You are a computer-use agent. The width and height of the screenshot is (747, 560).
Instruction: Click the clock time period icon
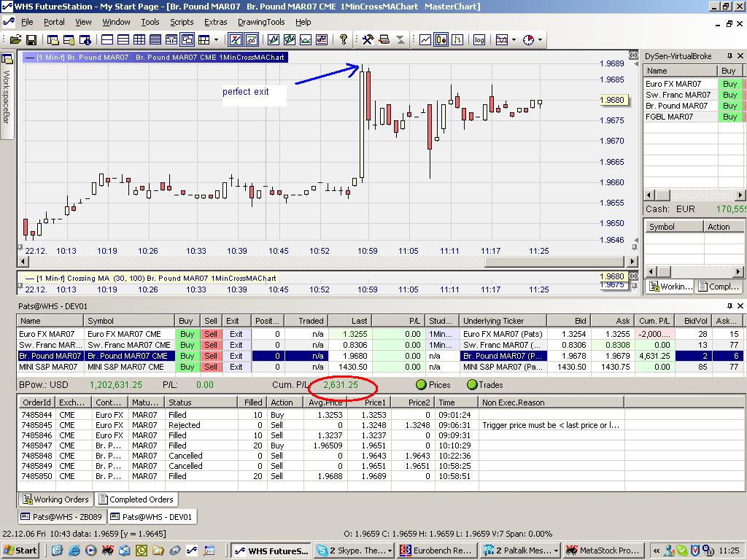[528, 40]
